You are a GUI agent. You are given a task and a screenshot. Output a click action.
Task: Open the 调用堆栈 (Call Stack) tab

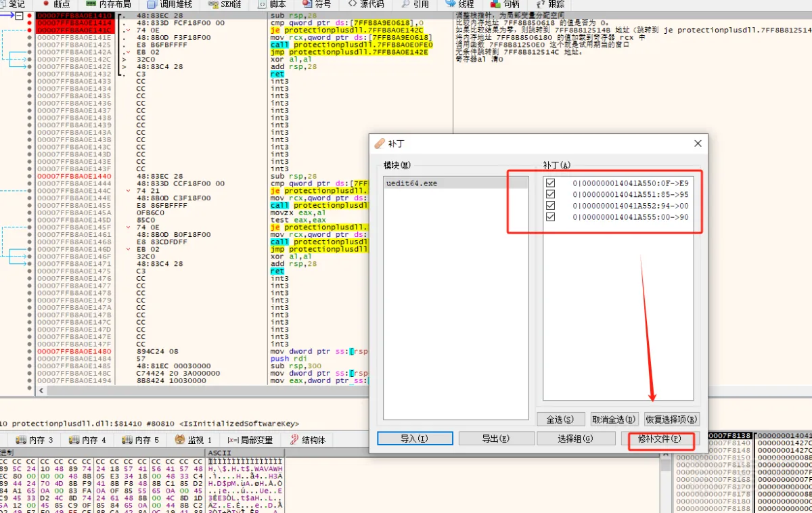pyautogui.click(x=172, y=4)
